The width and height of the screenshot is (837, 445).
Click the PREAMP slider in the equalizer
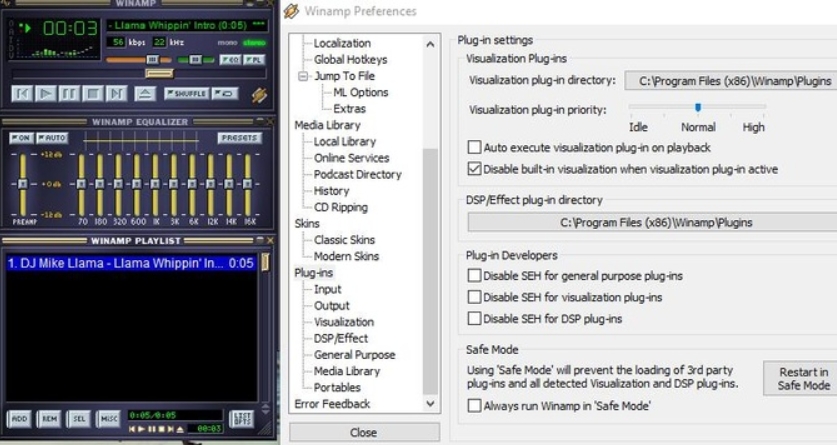(x=22, y=185)
